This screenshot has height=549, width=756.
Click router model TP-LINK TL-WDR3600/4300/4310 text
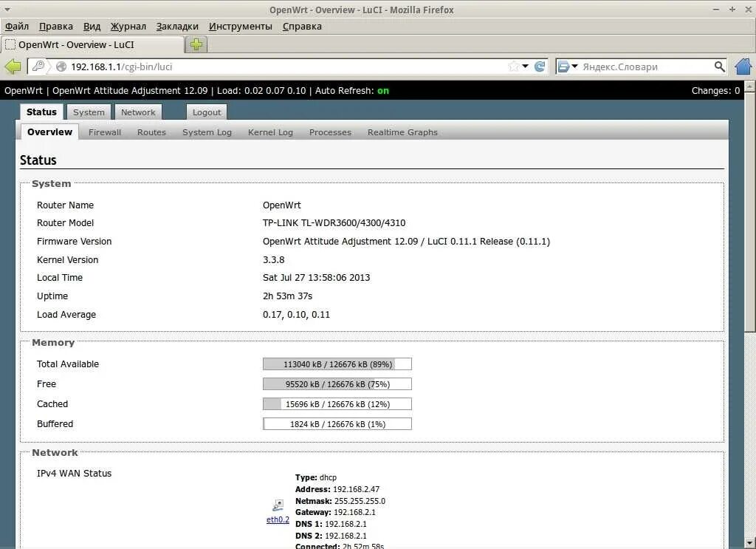[334, 223]
